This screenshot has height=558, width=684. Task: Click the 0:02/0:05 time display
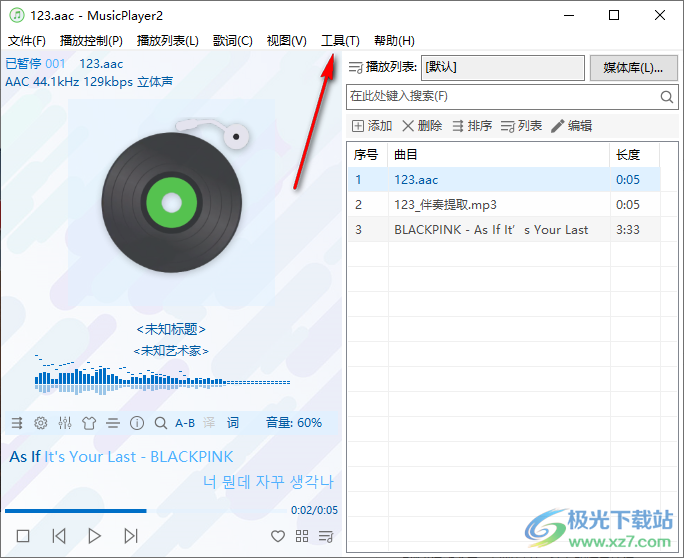[x=314, y=510]
